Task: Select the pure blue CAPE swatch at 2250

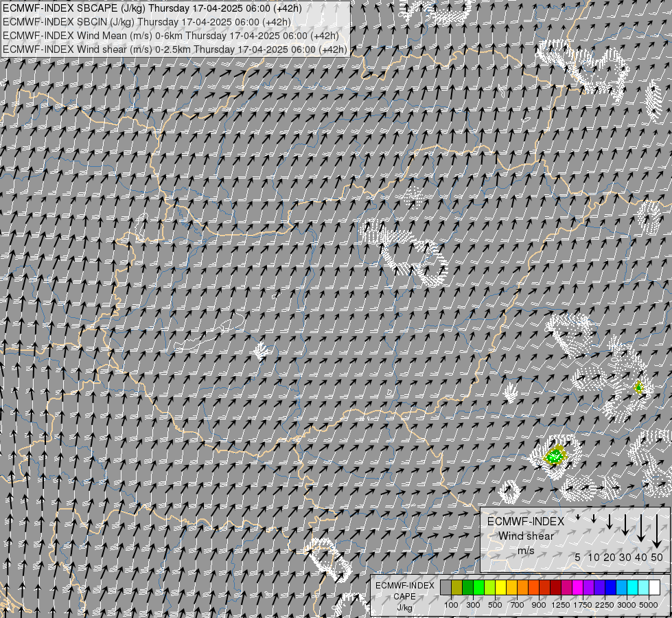Action: (x=610, y=587)
